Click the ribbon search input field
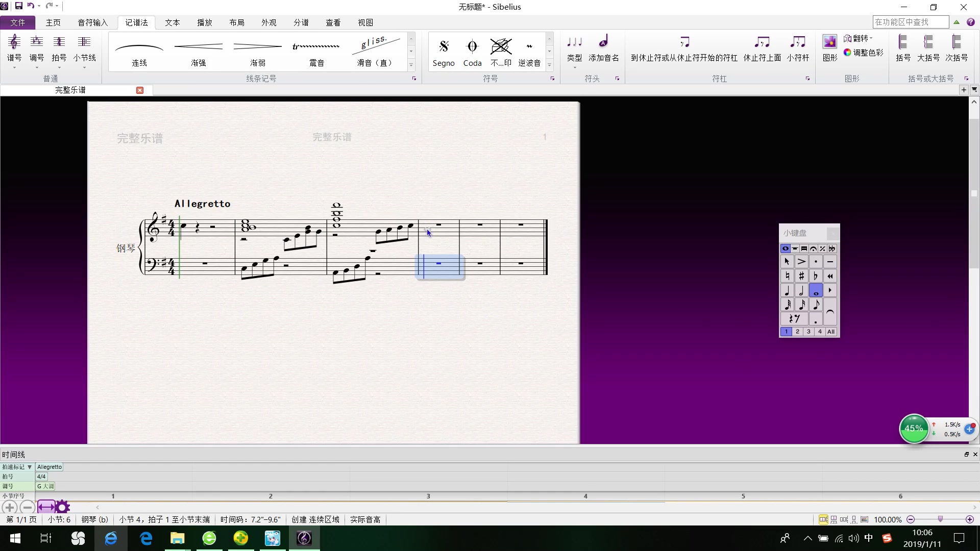 coord(911,22)
